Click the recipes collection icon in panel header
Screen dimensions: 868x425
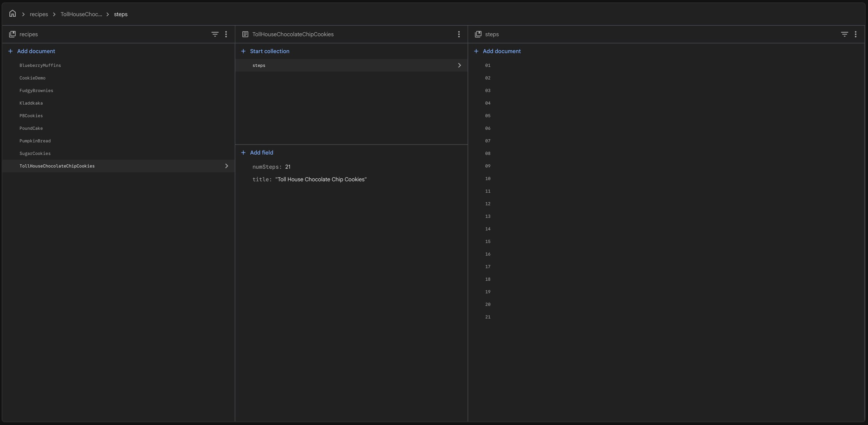point(12,34)
